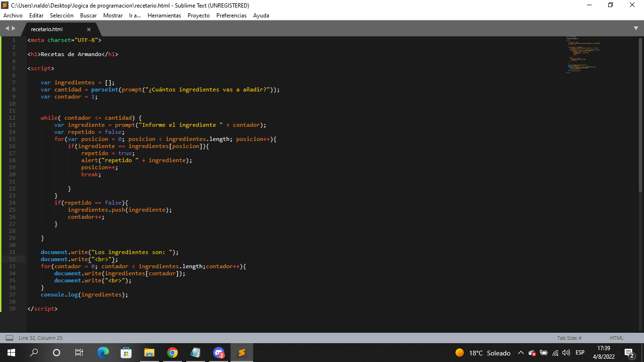644x362 pixels.
Task: Toggle the side bar switch panel icon
Action: point(9,338)
